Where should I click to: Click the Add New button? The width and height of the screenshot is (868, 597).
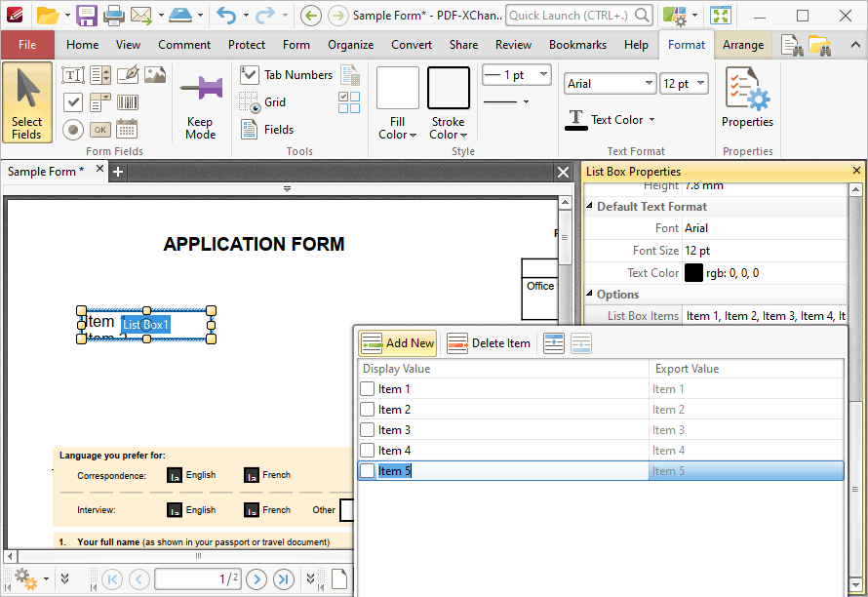pos(398,343)
